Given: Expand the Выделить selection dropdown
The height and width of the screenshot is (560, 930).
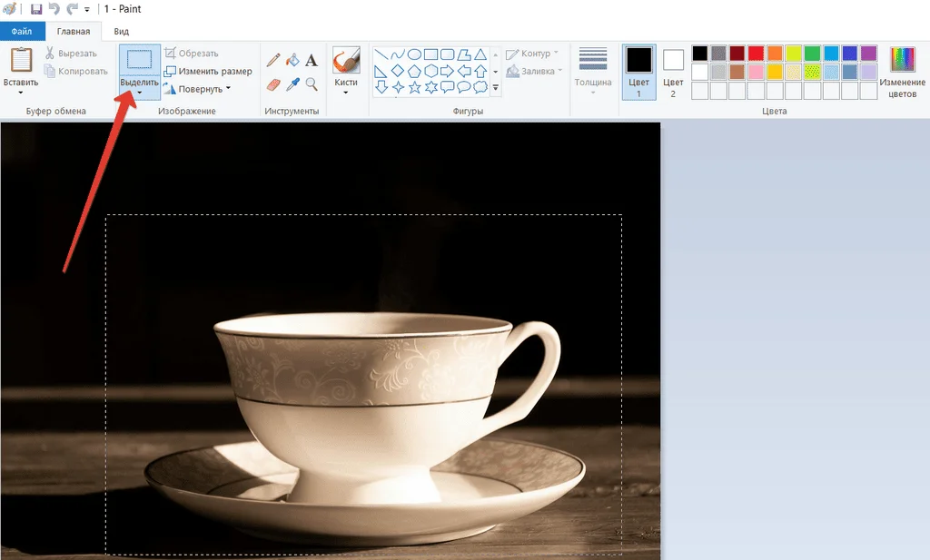Looking at the screenshot, I should point(139,90).
